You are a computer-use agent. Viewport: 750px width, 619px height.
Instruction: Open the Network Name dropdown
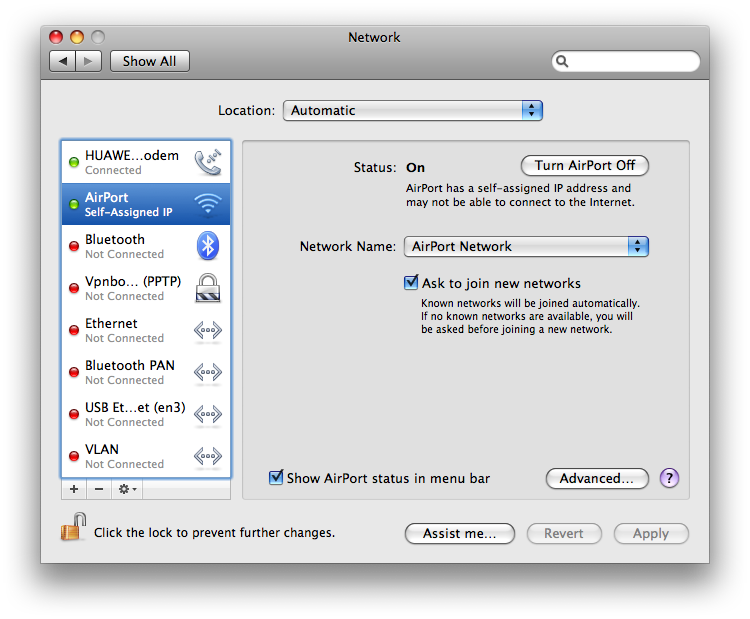point(526,246)
